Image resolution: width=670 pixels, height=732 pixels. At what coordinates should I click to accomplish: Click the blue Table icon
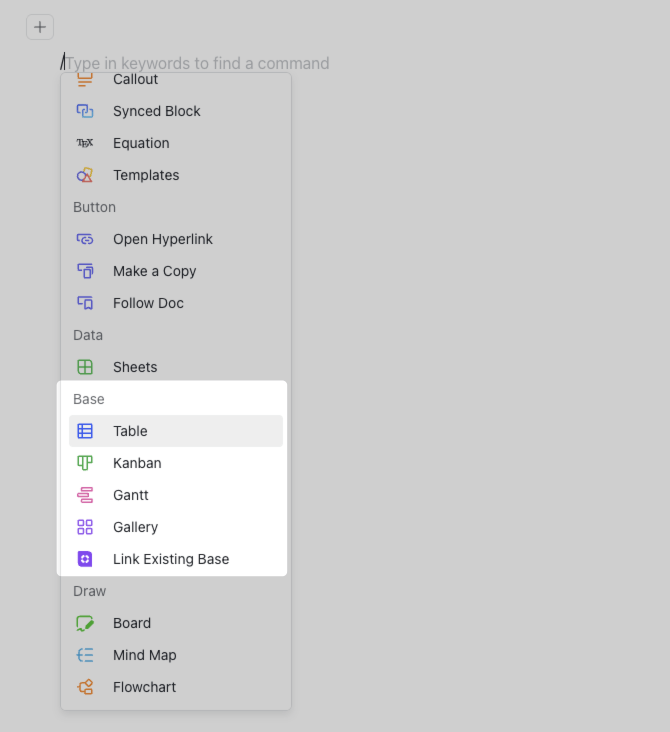85,431
